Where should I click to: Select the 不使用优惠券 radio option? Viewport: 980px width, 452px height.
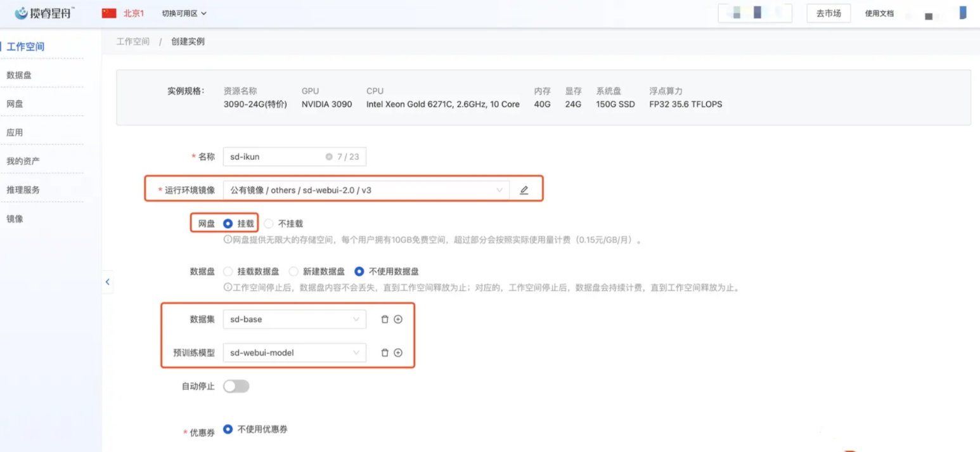coord(228,429)
